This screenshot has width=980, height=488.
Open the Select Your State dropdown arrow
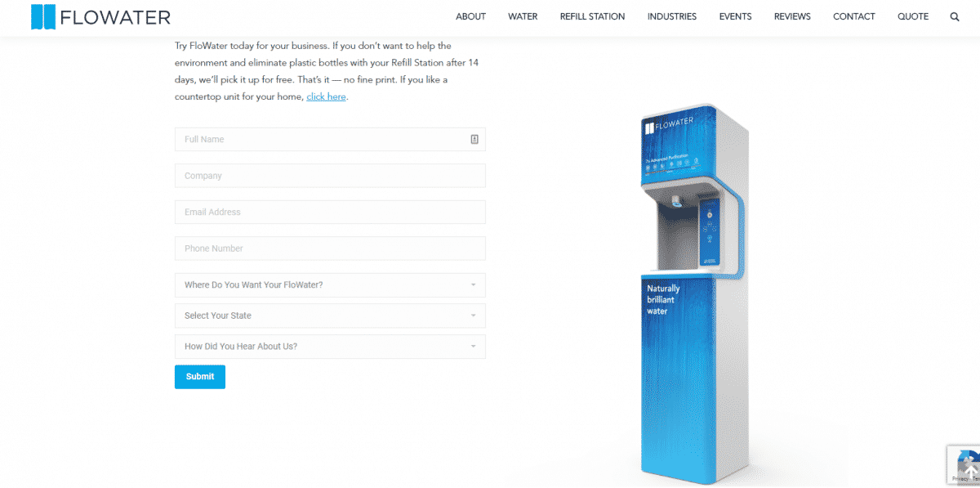click(x=473, y=316)
